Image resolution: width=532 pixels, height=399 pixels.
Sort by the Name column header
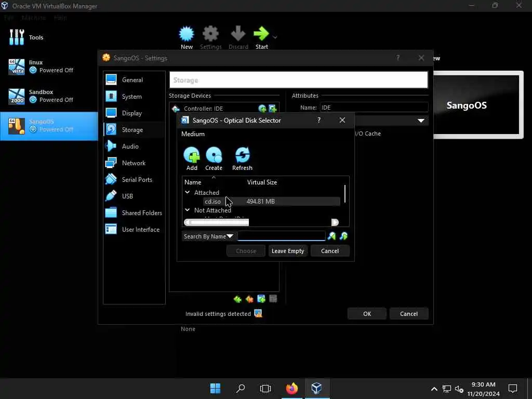193,182
